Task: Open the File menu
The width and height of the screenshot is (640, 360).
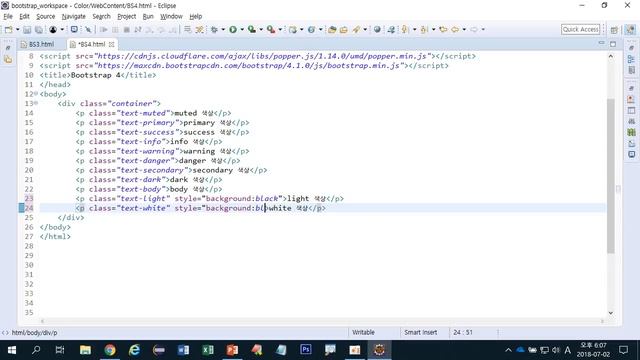Action: coord(8,16)
